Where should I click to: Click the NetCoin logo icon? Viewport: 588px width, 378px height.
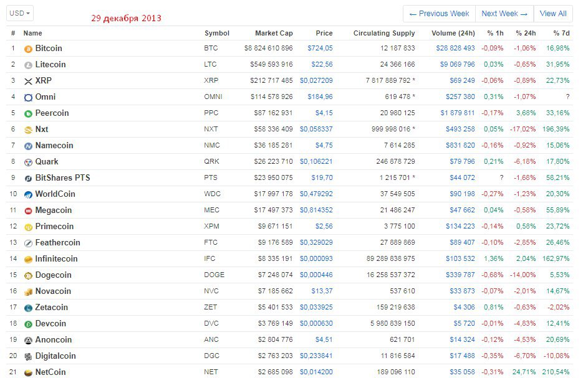coord(28,372)
